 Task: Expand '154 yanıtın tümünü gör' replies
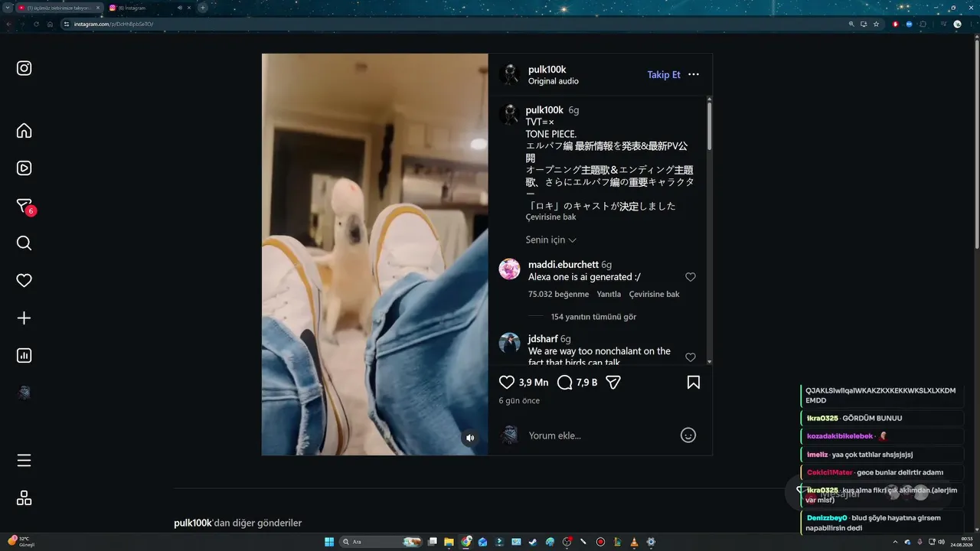point(593,317)
